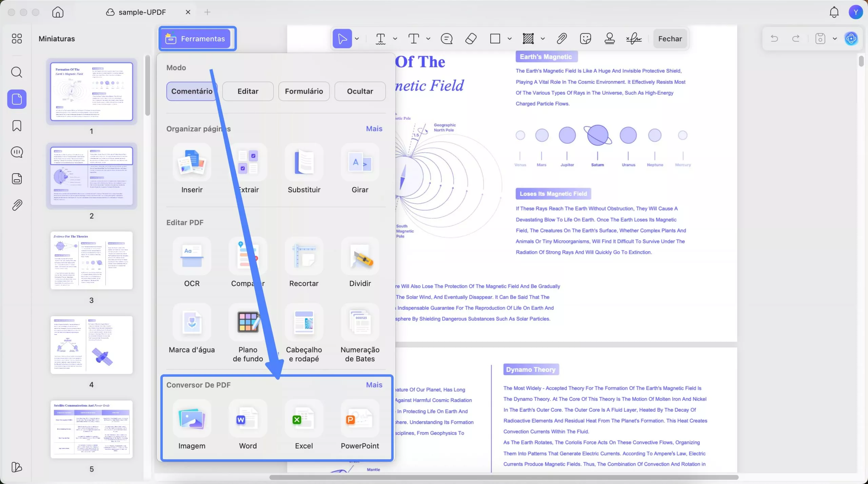Close the sample-UPDF tab
868x484 pixels.
click(188, 12)
